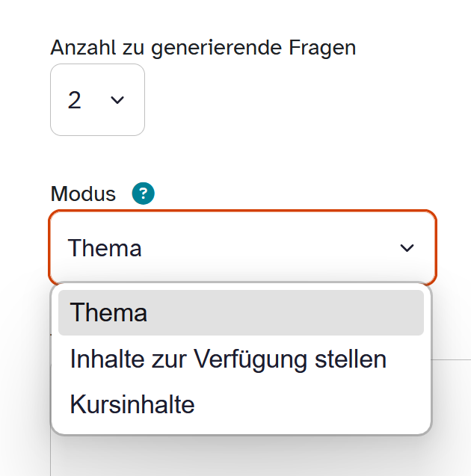The image size is (471, 476).
Task: Choose Inhalte zur Verfügung stellen option
Action: click(228, 359)
